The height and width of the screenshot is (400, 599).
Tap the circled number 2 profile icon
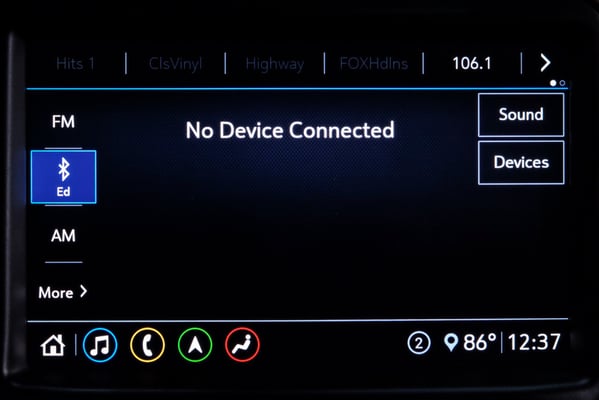click(419, 343)
